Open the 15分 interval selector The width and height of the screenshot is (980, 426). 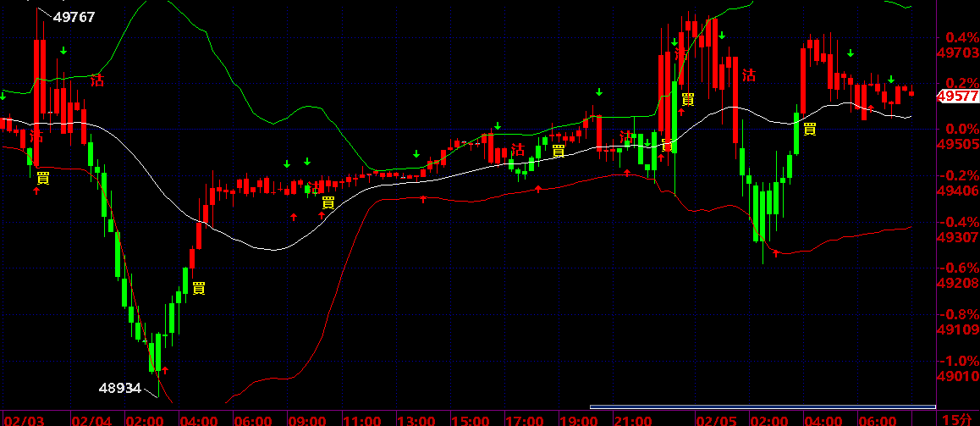pos(957,419)
